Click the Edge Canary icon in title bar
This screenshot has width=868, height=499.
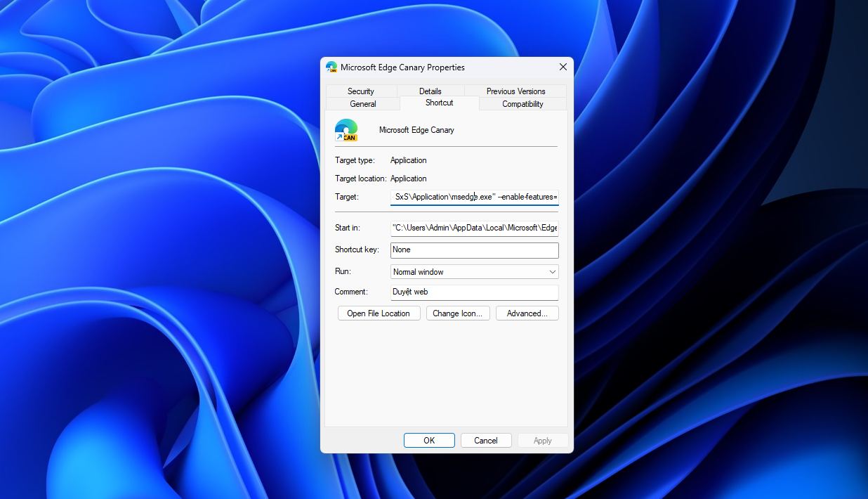pos(331,67)
